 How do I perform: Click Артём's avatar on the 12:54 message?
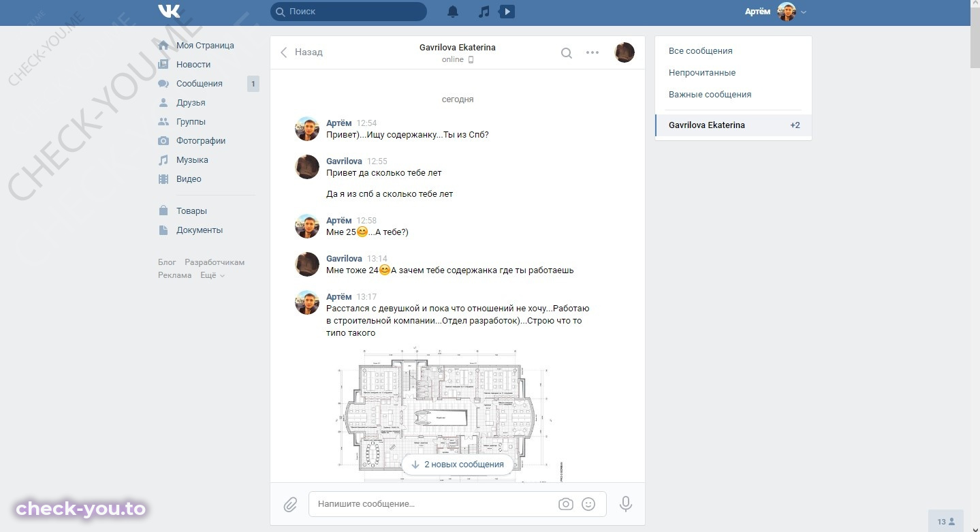click(307, 129)
